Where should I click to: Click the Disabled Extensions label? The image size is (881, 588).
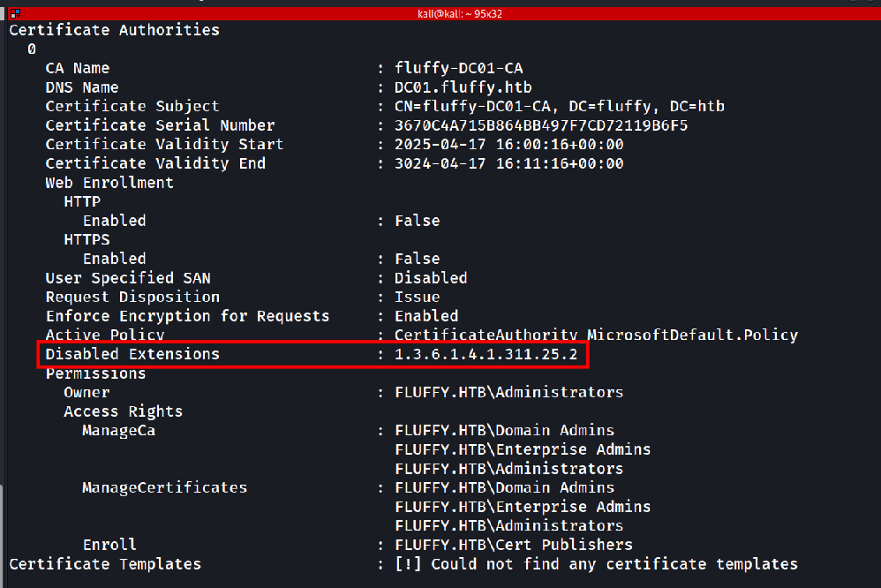132,353
